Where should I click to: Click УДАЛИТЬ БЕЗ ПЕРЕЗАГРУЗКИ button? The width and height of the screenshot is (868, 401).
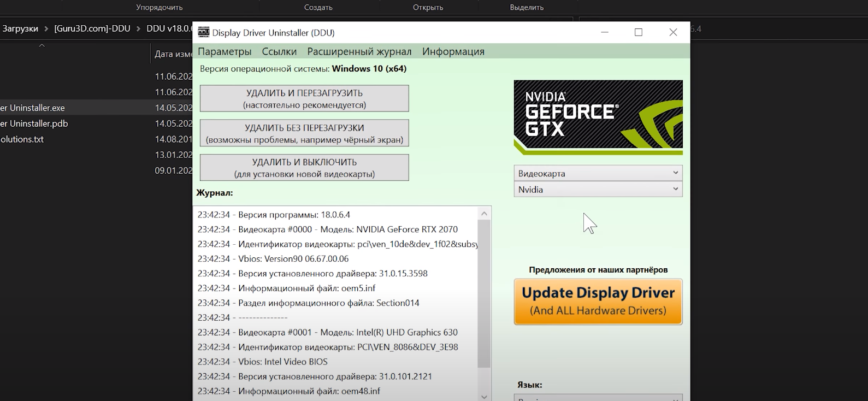click(x=304, y=133)
